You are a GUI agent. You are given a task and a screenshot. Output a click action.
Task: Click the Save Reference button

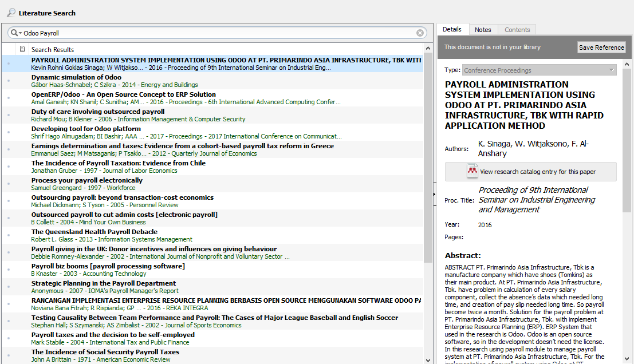[x=601, y=48]
